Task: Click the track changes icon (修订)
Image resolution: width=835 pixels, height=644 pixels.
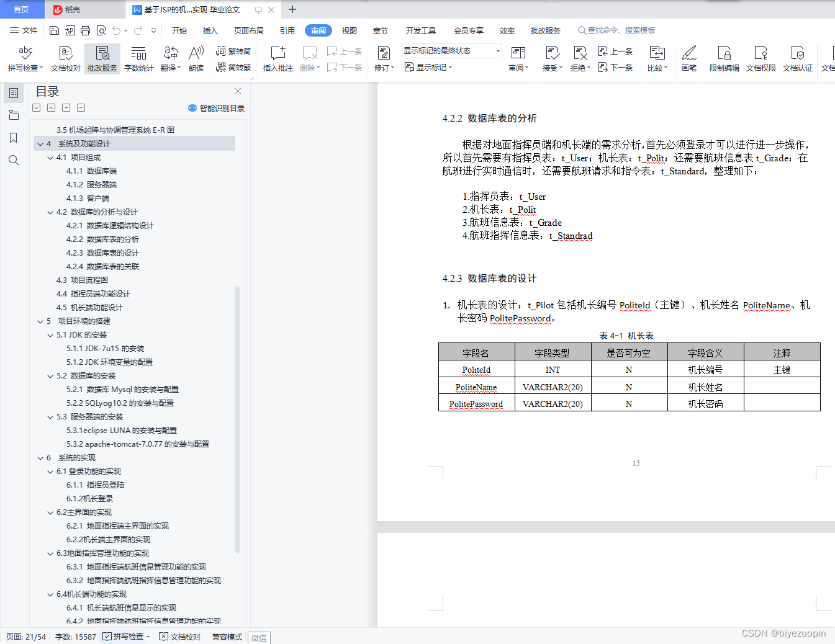Action: (384, 59)
